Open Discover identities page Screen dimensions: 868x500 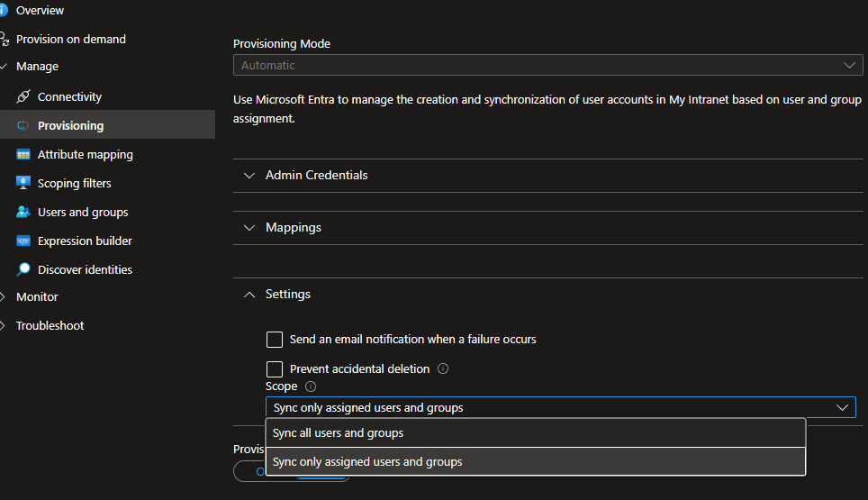click(x=85, y=269)
